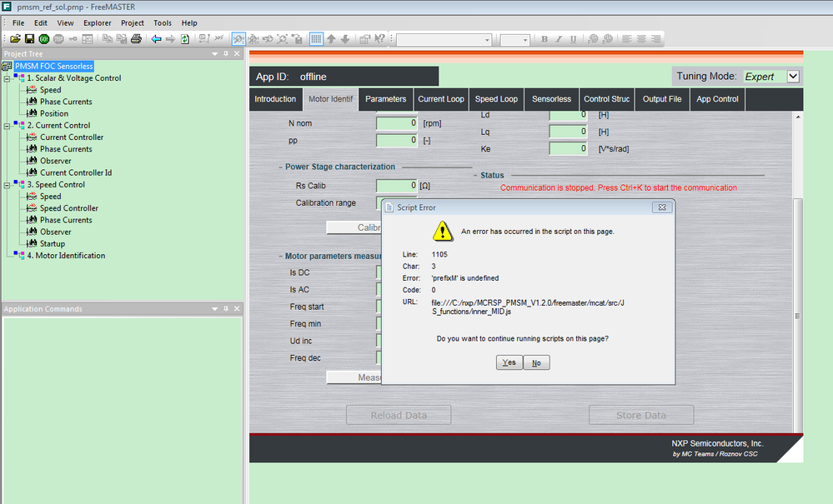The height and width of the screenshot is (504, 833).
Task: Toggle the grid columns toolbar icon
Action: [x=316, y=38]
